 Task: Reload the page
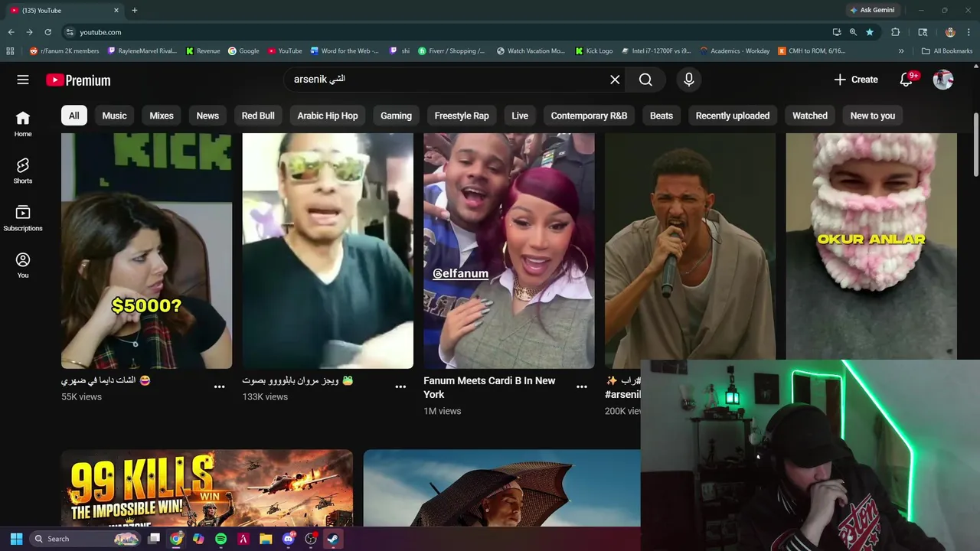pyautogui.click(x=47, y=32)
